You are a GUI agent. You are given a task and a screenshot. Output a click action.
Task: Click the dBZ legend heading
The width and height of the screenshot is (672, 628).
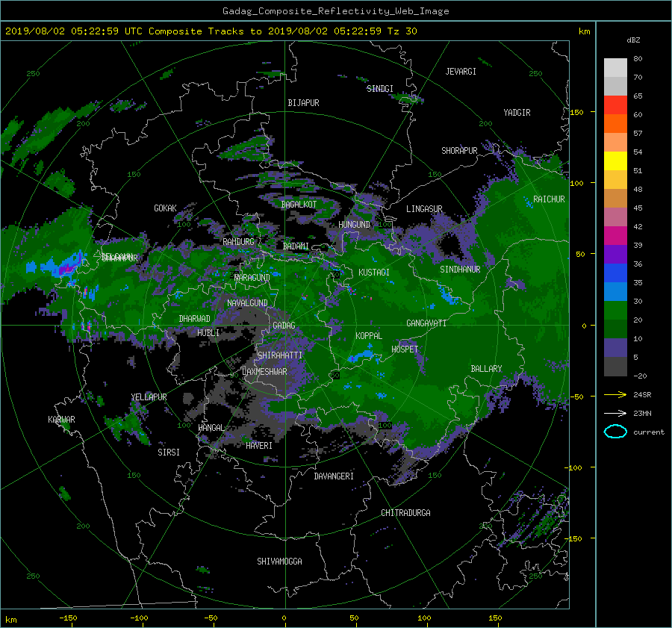point(633,40)
